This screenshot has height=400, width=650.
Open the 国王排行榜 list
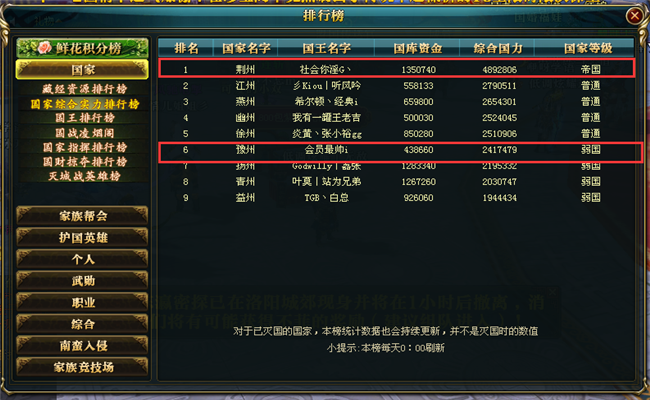pyautogui.click(x=84, y=118)
